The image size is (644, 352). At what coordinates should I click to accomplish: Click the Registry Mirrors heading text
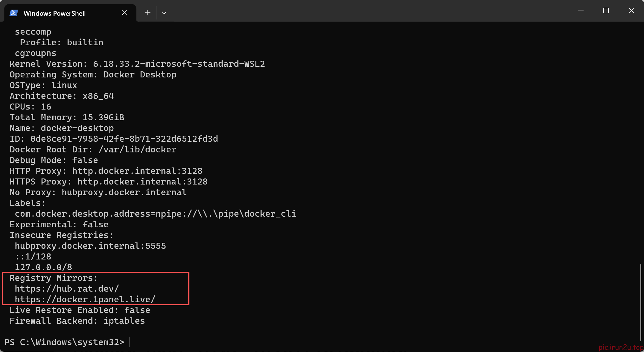[x=54, y=278]
